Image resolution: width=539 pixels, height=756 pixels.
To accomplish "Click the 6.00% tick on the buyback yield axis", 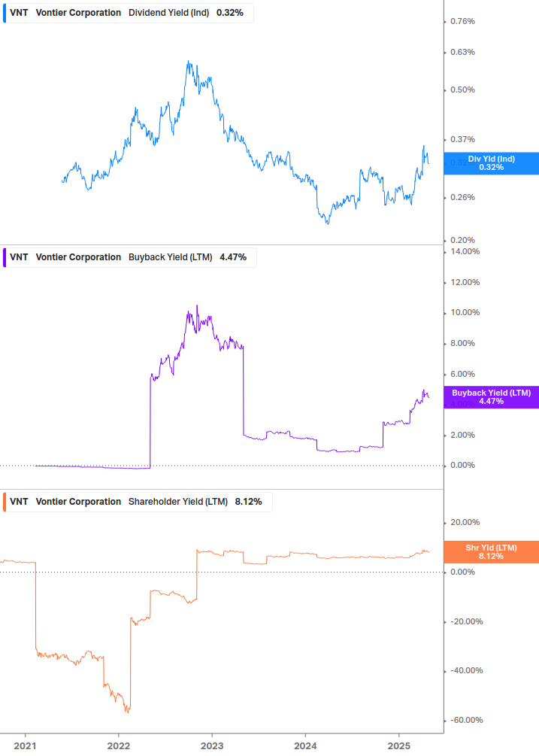I will (x=462, y=374).
